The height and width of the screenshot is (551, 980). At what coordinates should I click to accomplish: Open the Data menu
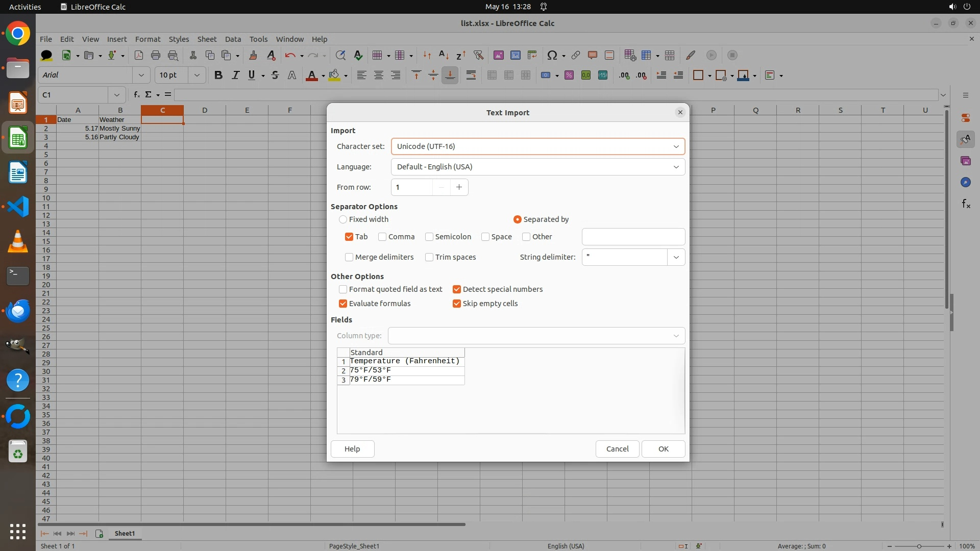click(233, 39)
